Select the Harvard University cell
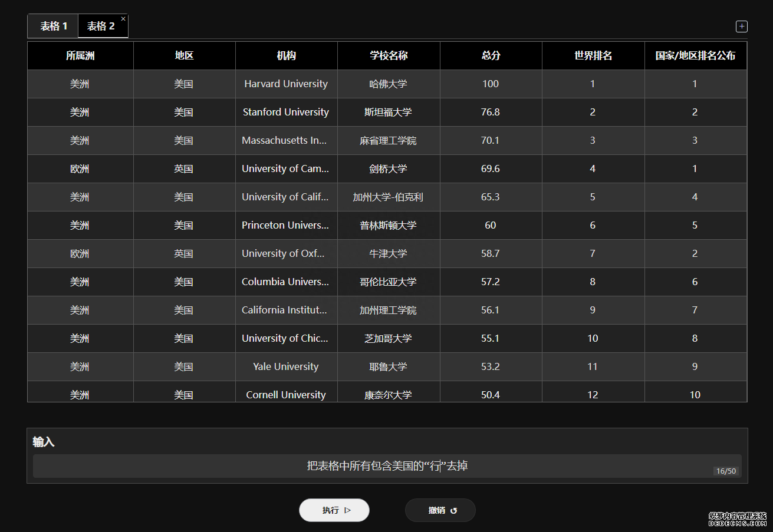773x532 pixels. click(287, 84)
